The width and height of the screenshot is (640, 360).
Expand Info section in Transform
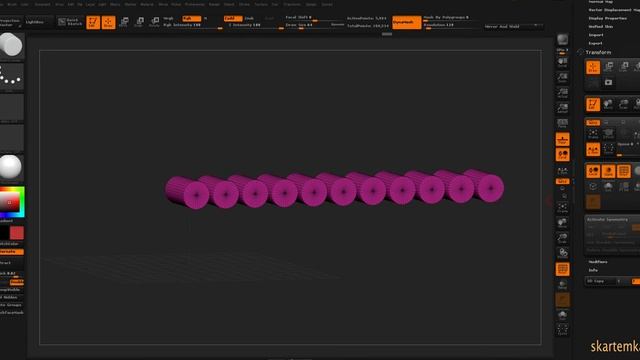pos(593,270)
